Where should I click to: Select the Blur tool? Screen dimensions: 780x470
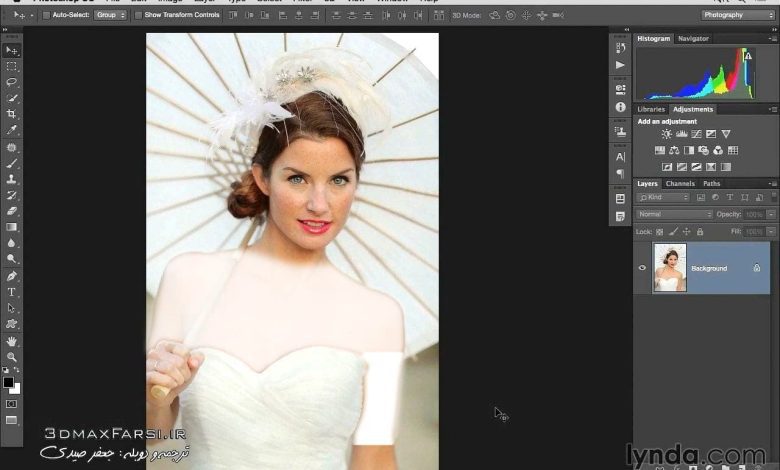pyautogui.click(x=11, y=243)
